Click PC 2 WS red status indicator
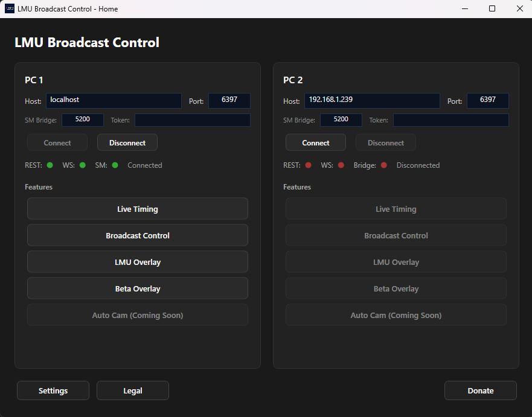 341,165
